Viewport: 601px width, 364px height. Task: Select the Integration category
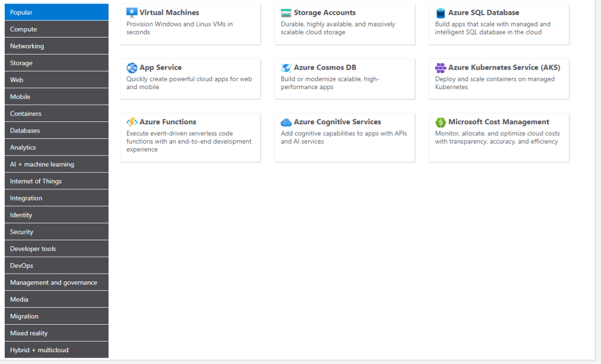tap(57, 198)
